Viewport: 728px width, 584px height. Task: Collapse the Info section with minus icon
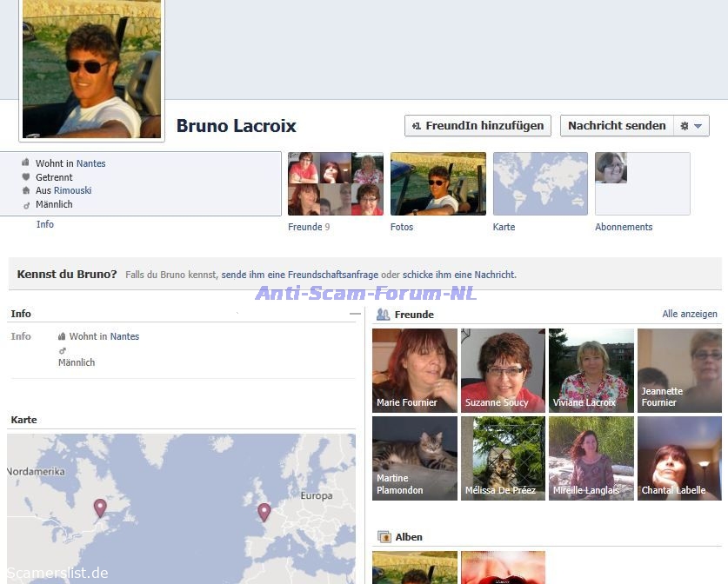tap(354, 314)
